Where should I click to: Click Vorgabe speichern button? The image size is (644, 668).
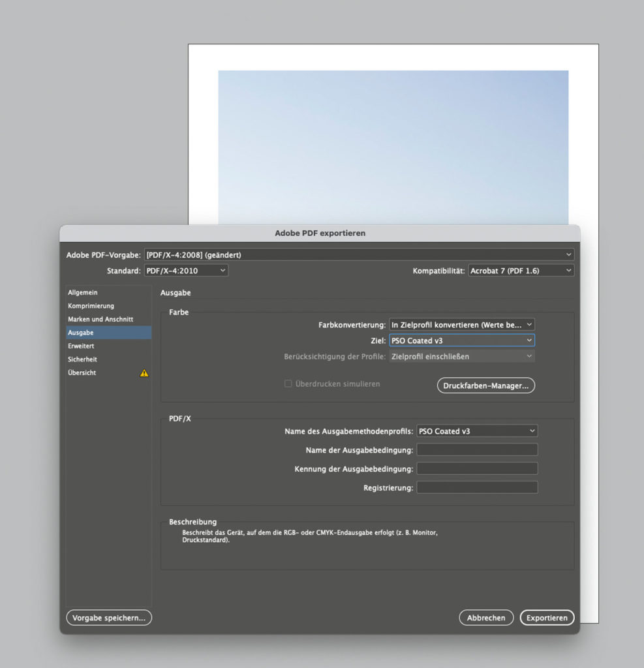[109, 618]
